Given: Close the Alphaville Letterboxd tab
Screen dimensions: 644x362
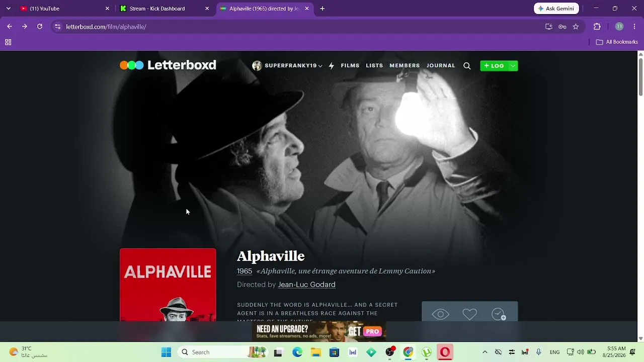Looking at the screenshot, I should [x=307, y=9].
